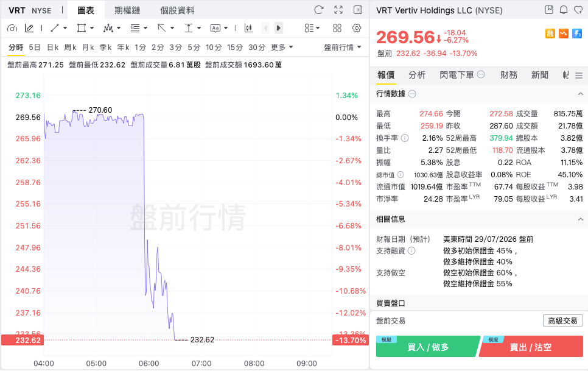The image size is (588, 371).
Task: Refresh the chart with the reload icon
Action: [319, 10]
